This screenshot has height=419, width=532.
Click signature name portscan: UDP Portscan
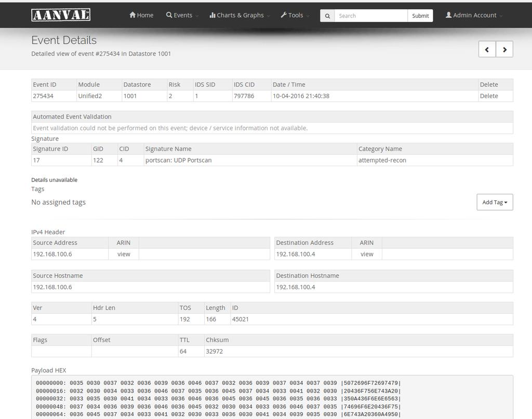point(179,160)
